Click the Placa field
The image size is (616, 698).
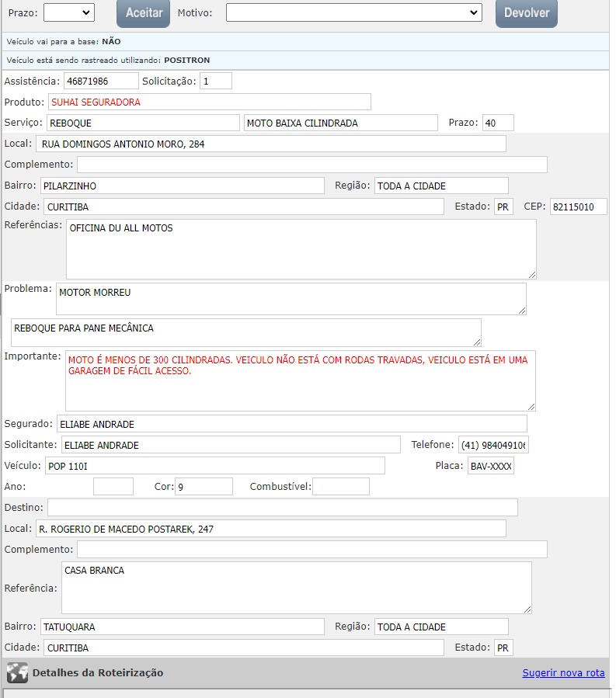[490, 466]
